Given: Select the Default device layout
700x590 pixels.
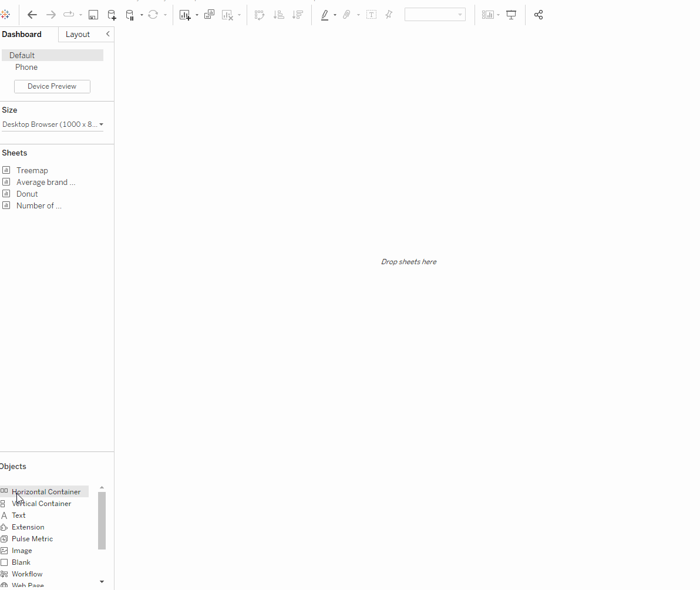Looking at the screenshot, I should coord(52,55).
